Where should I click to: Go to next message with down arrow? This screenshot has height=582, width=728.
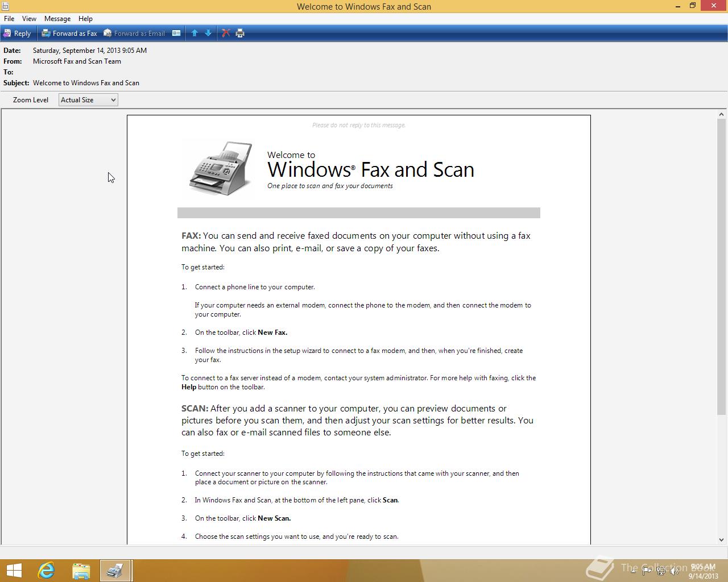coord(208,34)
